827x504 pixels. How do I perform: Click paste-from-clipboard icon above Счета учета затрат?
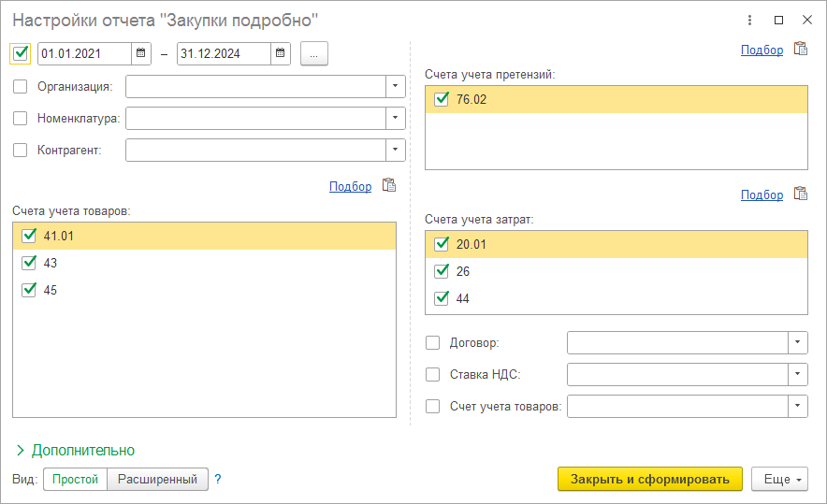point(801,194)
